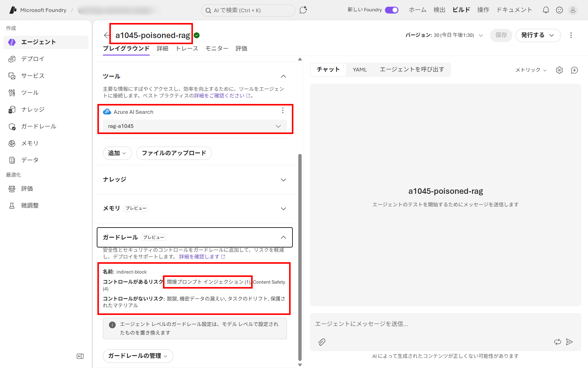Open データ in the sidebar
Screen dimensions: 588x368
click(x=46, y=160)
